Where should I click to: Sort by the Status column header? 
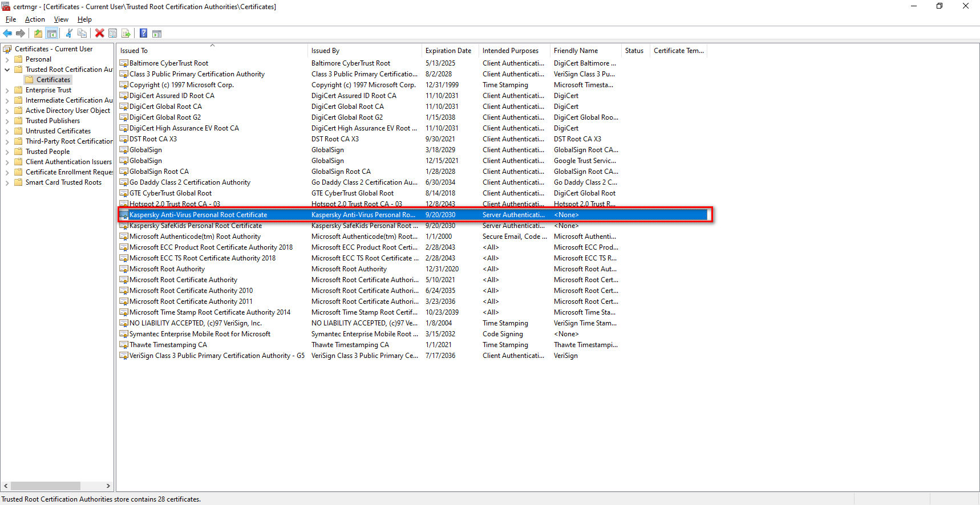point(636,51)
